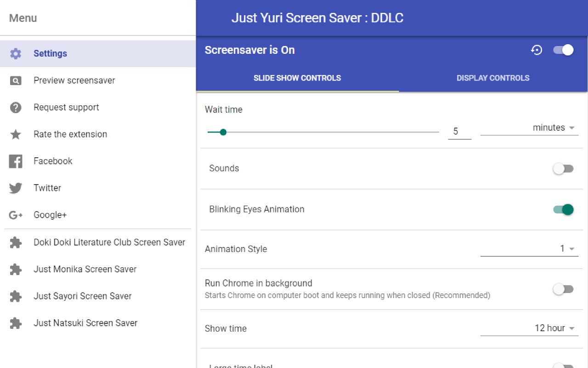Viewport: 588px width, 368px height.
Task: Click the Google+ icon
Action: click(x=16, y=215)
